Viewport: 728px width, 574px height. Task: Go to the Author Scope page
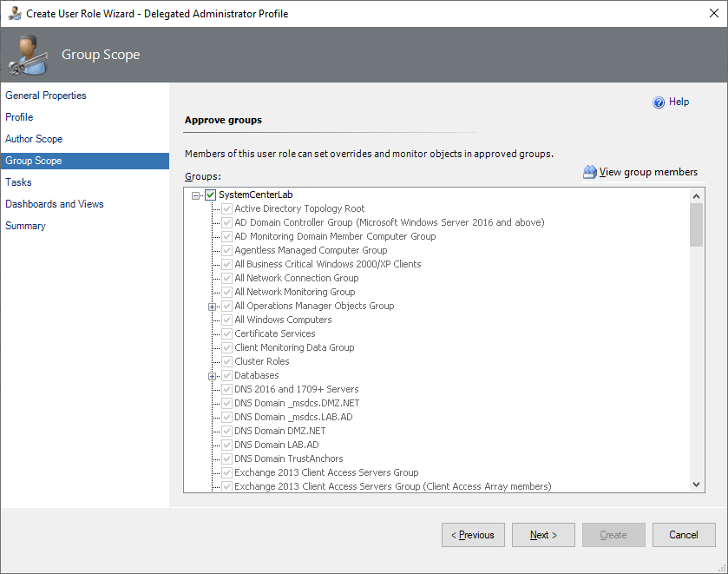tap(34, 139)
